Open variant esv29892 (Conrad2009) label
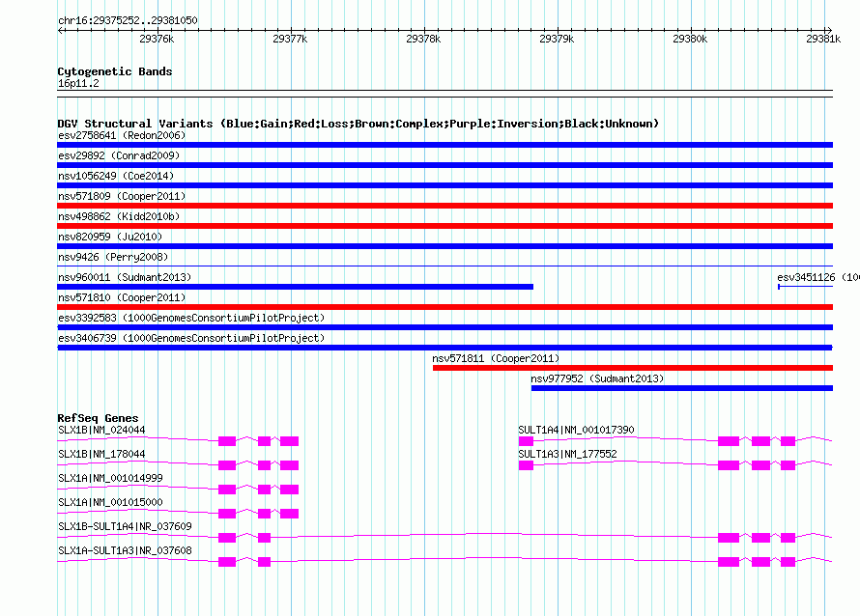The width and height of the screenshot is (860, 616). (x=119, y=155)
